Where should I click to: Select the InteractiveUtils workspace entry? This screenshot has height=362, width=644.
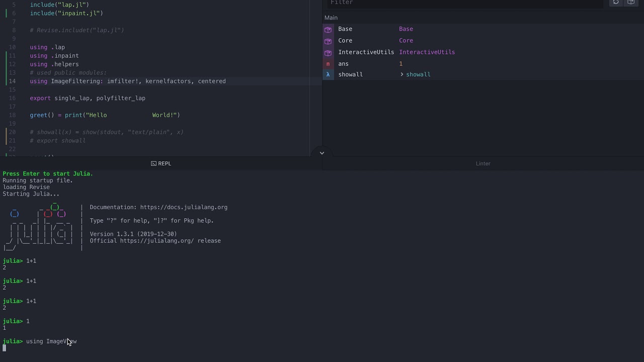click(x=366, y=52)
